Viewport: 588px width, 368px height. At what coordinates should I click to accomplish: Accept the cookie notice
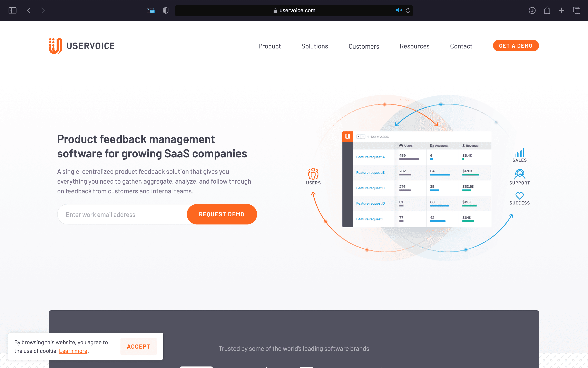[139, 346]
